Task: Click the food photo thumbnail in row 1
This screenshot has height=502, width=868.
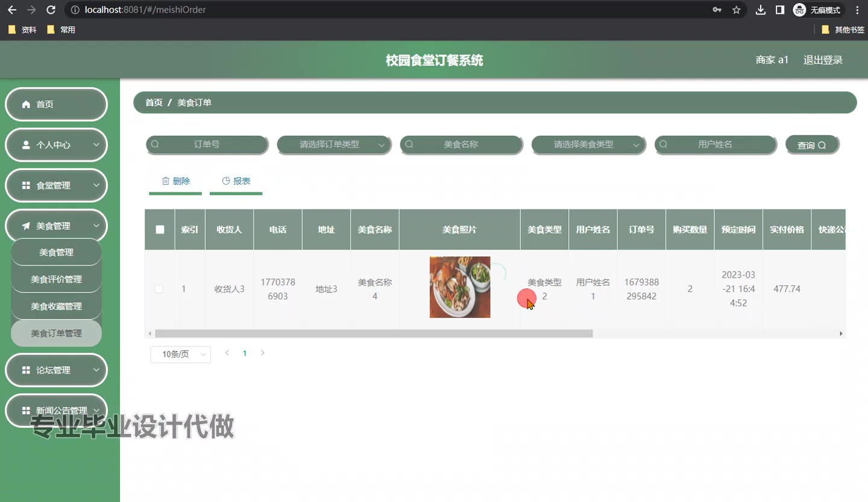Action: coord(460,287)
